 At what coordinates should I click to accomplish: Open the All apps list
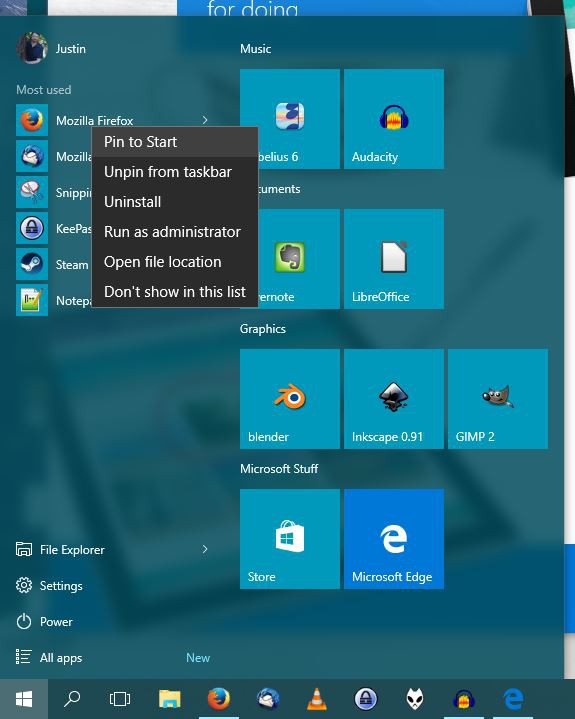(x=49, y=658)
